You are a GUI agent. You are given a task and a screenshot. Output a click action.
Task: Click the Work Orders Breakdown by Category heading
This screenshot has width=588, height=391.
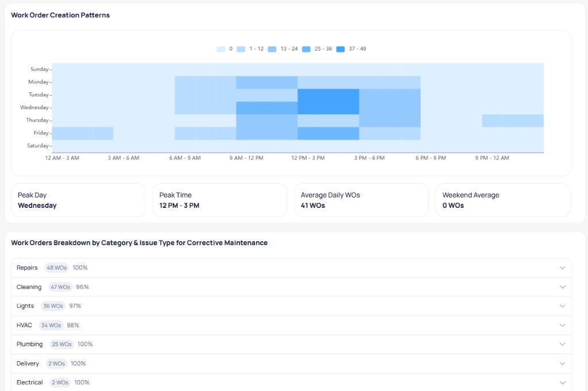(139, 242)
